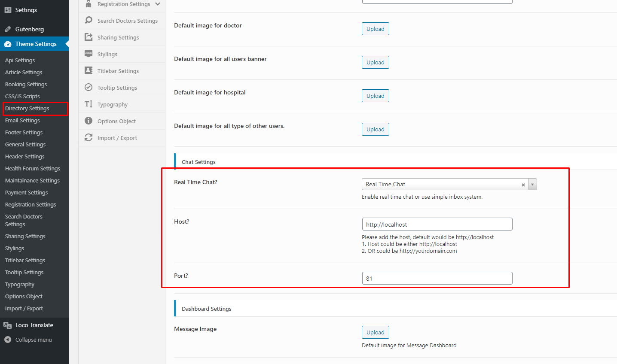Go to Health Forum Settings submenu
The width and height of the screenshot is (617, 364).
[33, 168]
